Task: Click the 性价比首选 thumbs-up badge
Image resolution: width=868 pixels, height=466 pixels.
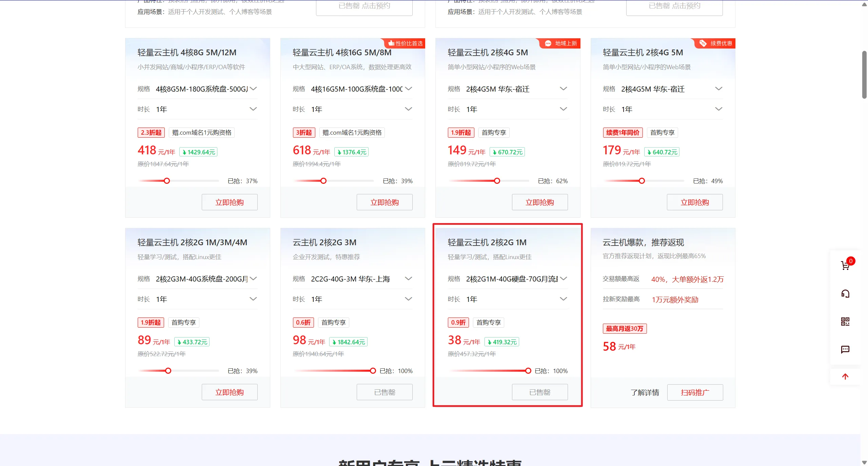Action: pyautogui.click(x=406, y=43)
